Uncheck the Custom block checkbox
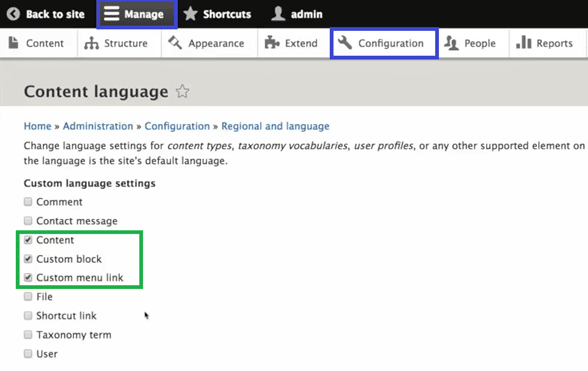588x371 pixels. point(28,259)
